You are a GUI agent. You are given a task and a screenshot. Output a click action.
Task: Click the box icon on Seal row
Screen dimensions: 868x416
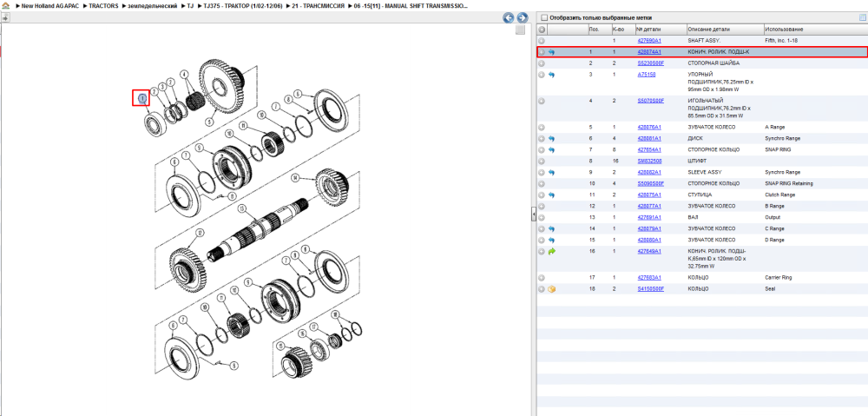coord(551,288)
